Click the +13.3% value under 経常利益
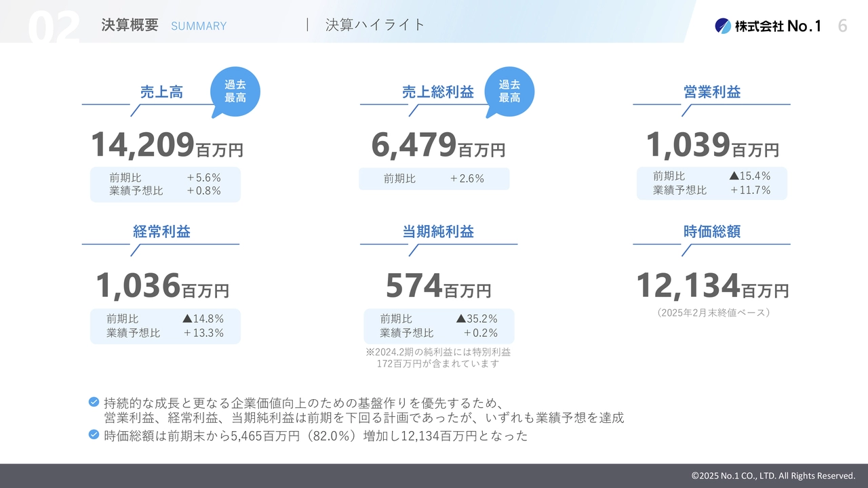The height and width of the screenshot is (488, 868). point(203,333)
